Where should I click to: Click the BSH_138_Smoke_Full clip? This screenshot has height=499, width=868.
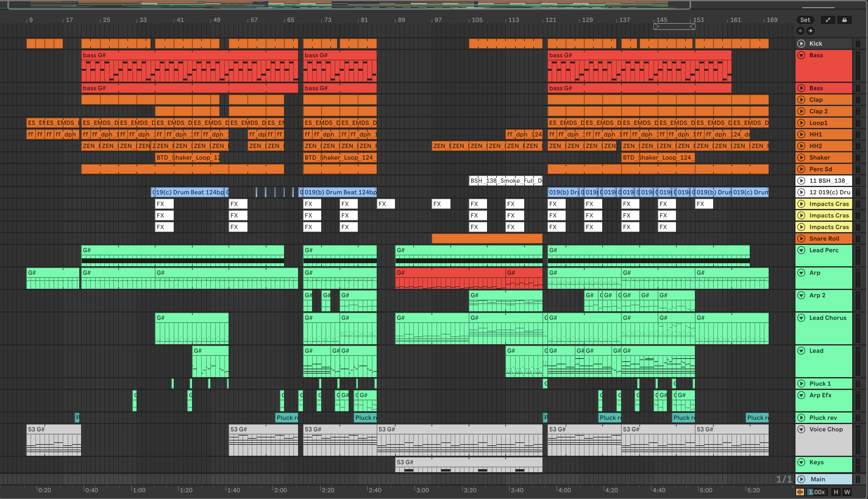[x=505, y=181]
